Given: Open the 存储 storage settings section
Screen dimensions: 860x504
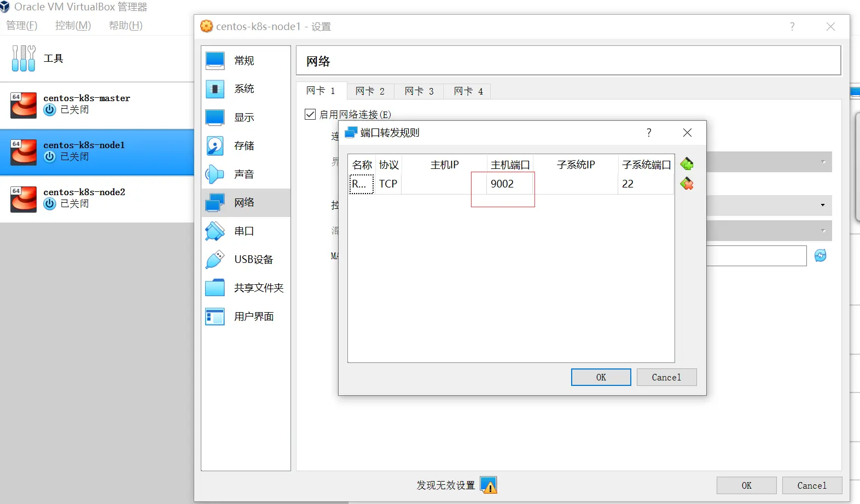Looking at the screenshot, I should point(246,146).
